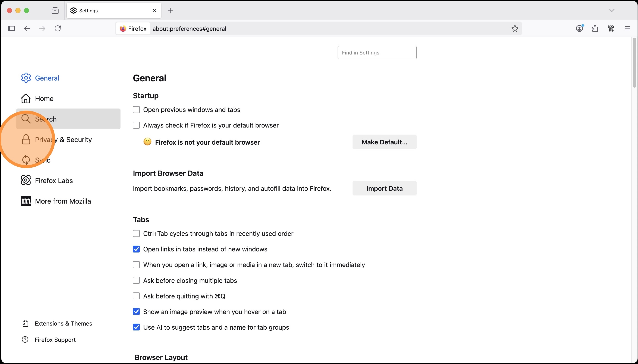
Task: Open the sidebar toggle icon
Action: coord(12,28)
